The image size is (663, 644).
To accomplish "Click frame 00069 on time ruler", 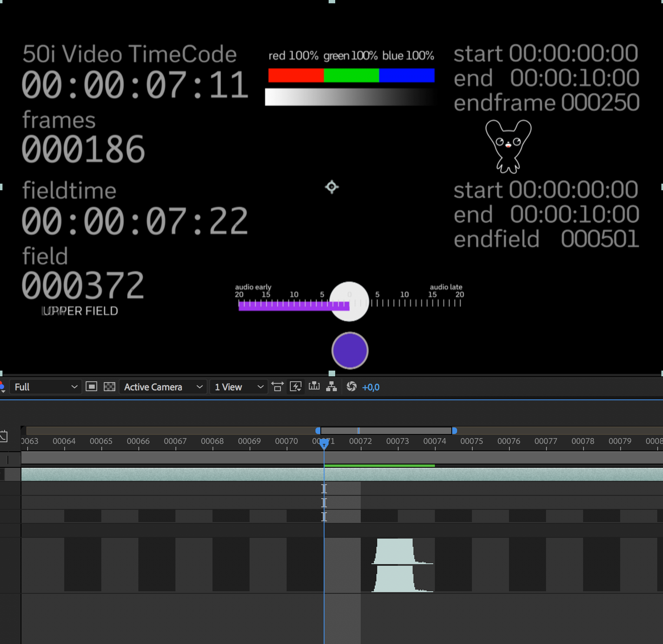I will (250, 441).
